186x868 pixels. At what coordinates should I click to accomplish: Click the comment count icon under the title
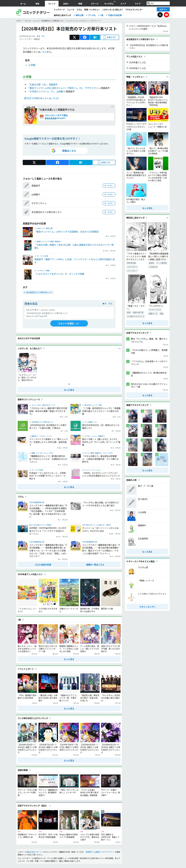click(x=43, y=36)
